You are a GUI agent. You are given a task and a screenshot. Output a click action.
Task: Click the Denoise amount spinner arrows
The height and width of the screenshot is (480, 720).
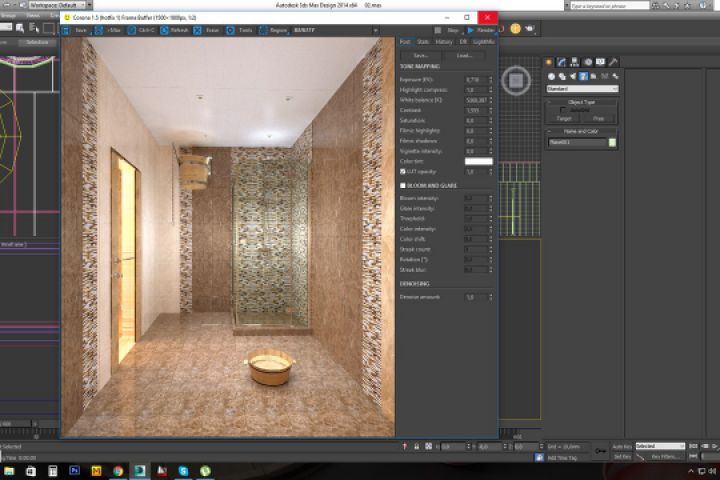pyautogui.click(x=490, y=297)
